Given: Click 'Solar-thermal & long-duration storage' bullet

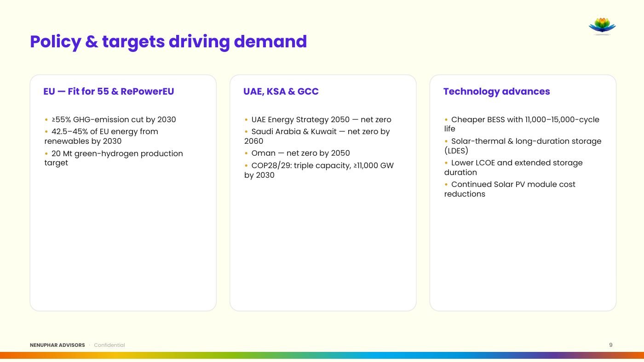Looking at the screenshot, I should [x=523, y=146].
